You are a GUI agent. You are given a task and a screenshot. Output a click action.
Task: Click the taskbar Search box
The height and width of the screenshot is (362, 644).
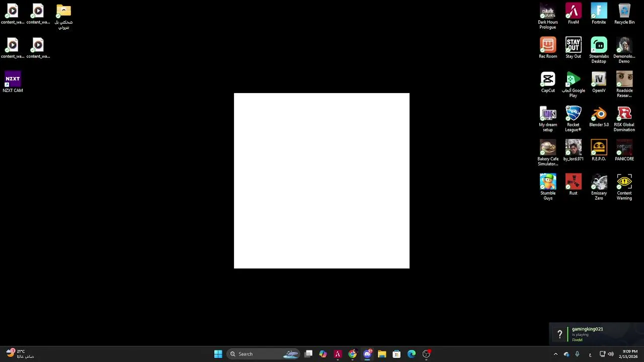click(264, 354)
